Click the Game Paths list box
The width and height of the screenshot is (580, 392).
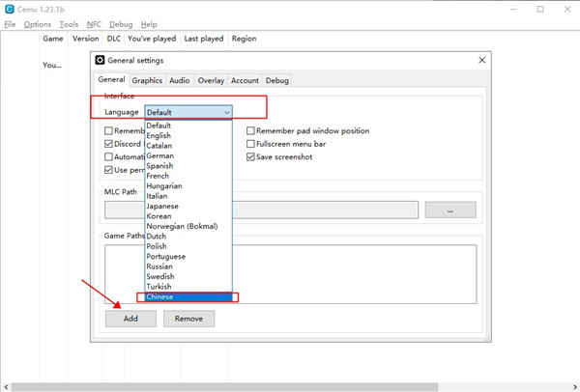[x=291, y=274]
